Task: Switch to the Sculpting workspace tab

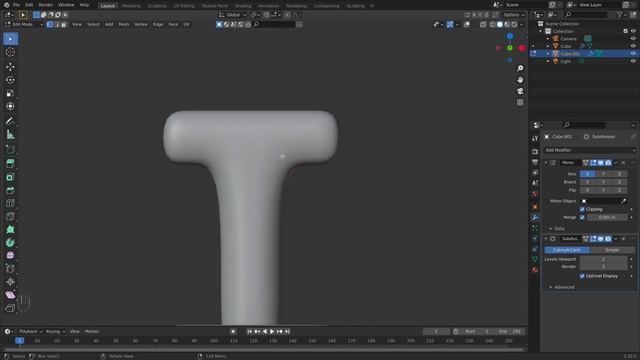Action: [x=157, y=6]
